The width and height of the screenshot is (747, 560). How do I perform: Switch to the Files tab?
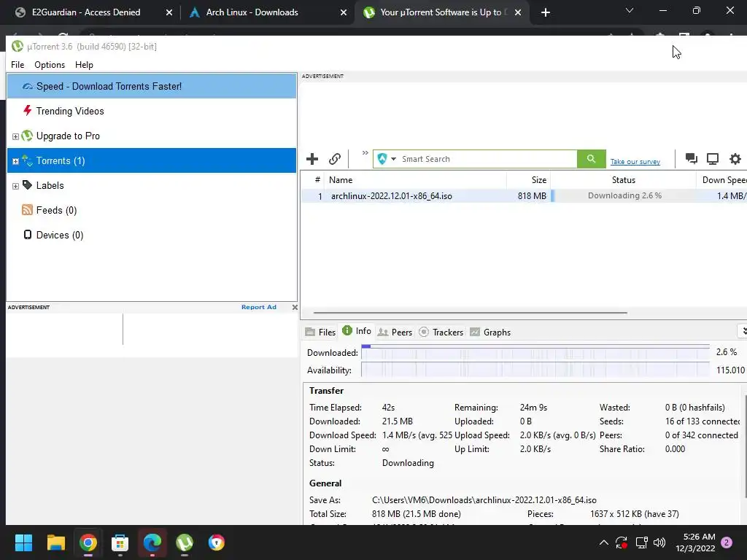point(320,332)
